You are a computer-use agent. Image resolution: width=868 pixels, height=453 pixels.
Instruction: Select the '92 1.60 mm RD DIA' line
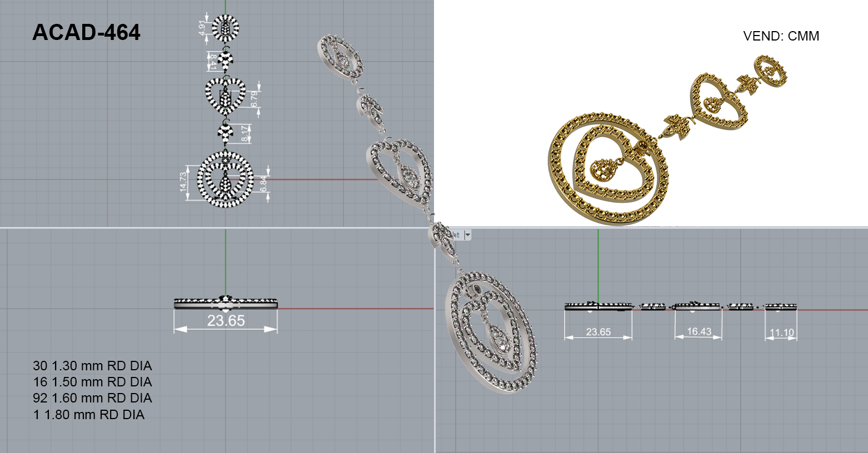point(92,398)
